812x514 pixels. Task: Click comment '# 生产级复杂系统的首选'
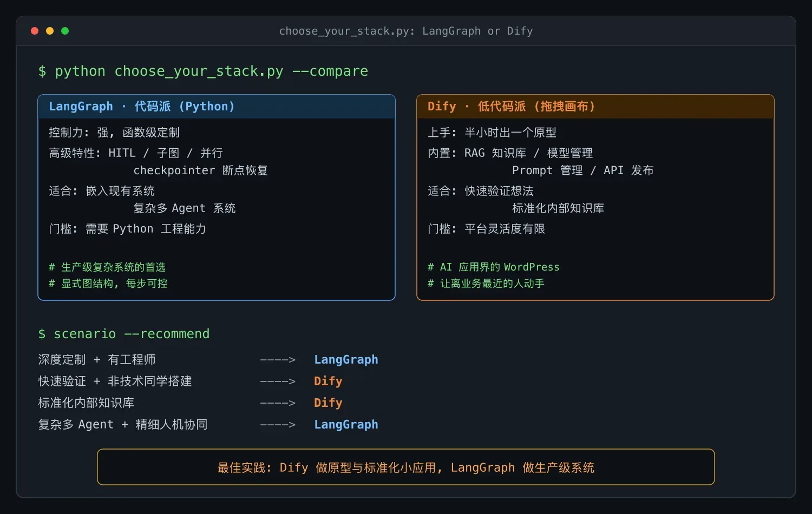click(107, 267)
